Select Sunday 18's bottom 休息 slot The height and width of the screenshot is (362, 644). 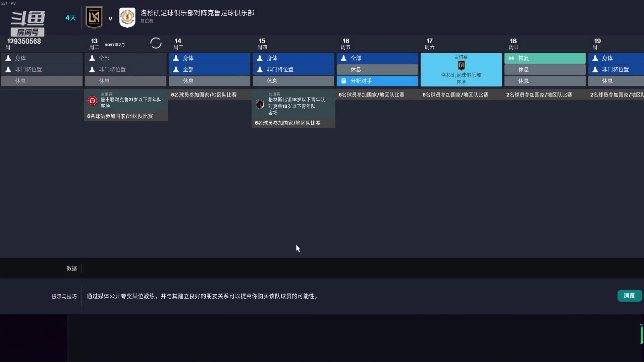click(x=545, y=81)
